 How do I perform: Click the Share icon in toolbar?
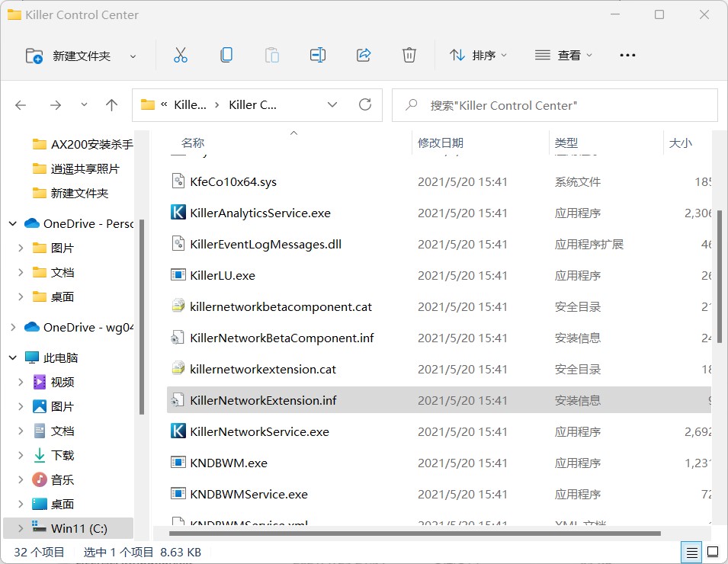tap(364, 55)
